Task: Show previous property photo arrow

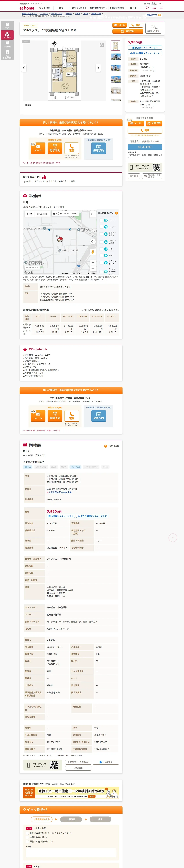Action: pyautogui.click(x=24, y=68)
